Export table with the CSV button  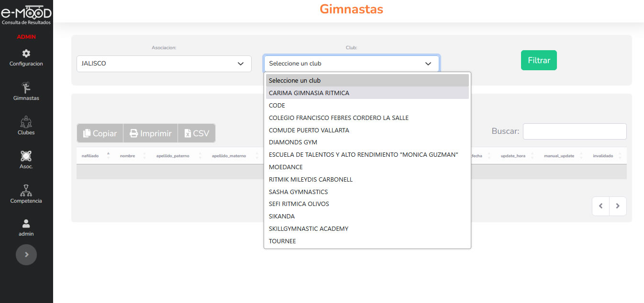click(x=197, y=133)
